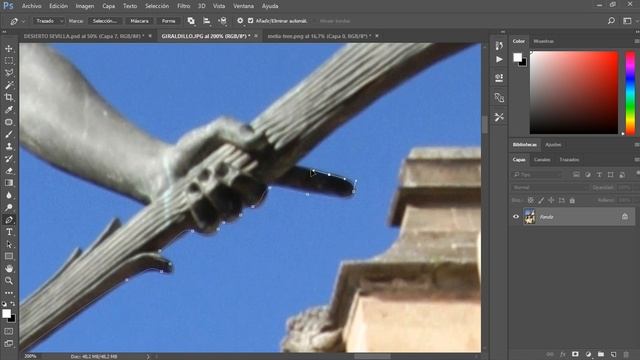The width and height of the screenshot is (640, 360).
Task: Switch to DESIERTO SEVILLA.psd document tab
Action: click(x=84, y=36)
